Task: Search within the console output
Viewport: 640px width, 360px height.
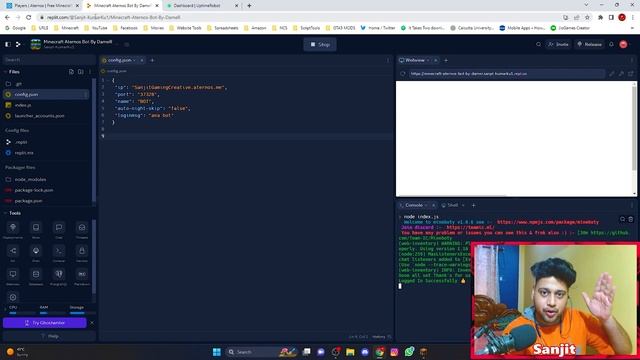Action: [x=622, y=220]
